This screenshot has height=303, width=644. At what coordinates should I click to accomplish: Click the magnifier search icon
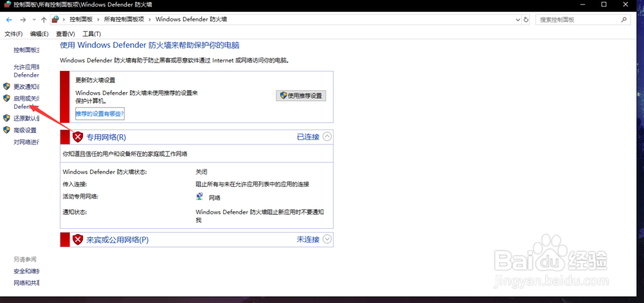click(624, 19)
